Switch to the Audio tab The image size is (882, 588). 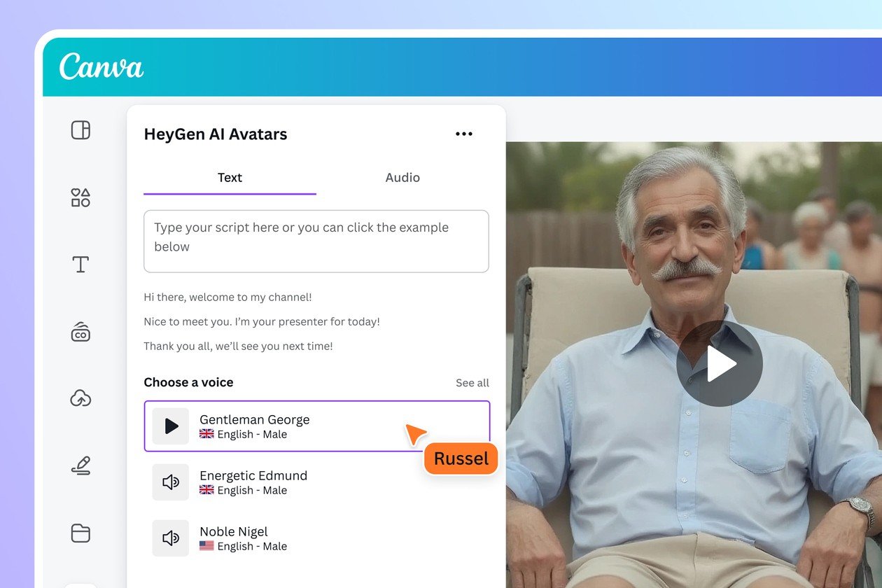402,178
